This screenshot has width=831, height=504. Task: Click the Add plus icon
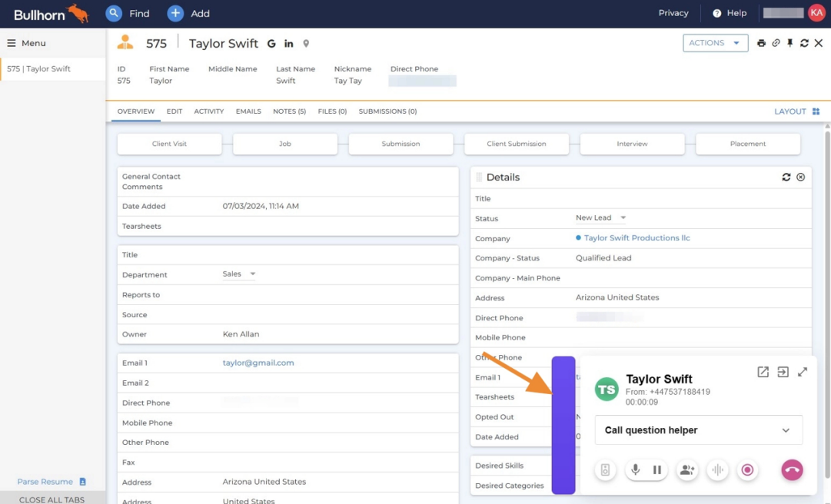(x=175, y=13)
